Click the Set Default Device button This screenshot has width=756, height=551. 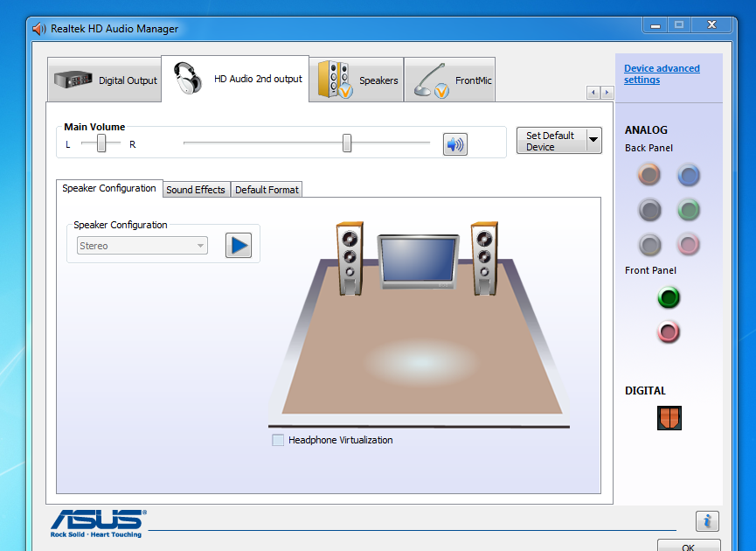point(551,141)
